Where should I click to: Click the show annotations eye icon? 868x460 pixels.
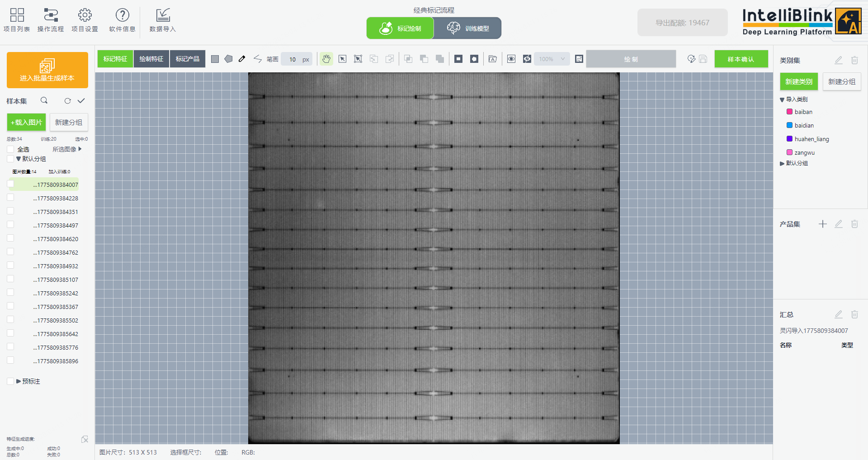(x=511, y=59)
